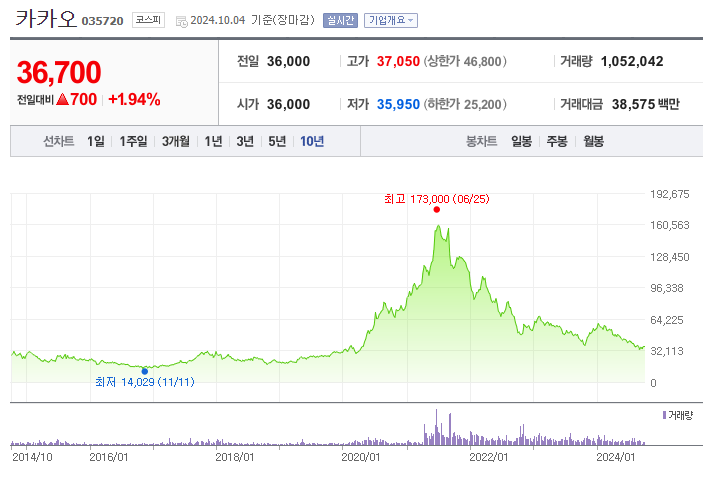Click the current price 36,700
Image resolution: width=703 pixels, height=479 pixels.
click(59, 72)
